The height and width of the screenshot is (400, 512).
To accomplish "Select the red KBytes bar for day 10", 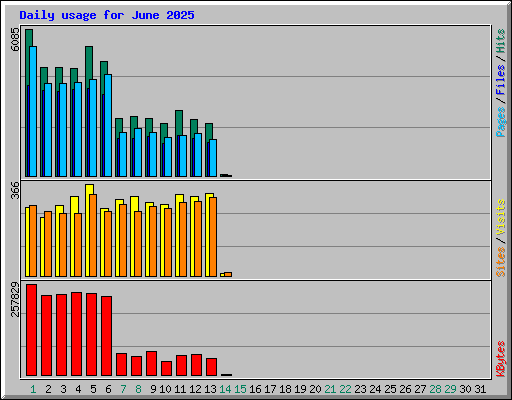I will (166, 368).
